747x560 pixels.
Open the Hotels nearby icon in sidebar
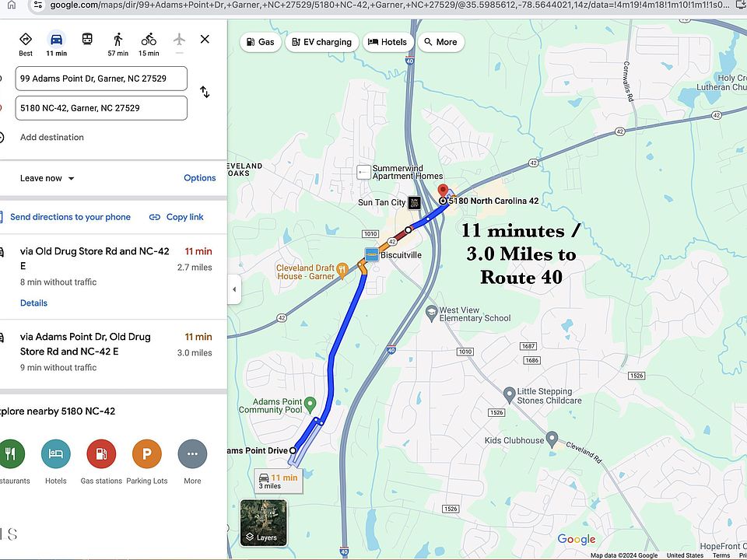(x=55, y=454)
